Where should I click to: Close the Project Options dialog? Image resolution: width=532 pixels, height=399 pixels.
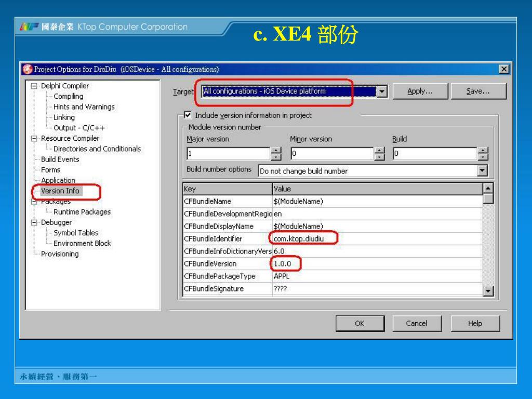coord(504,69)
